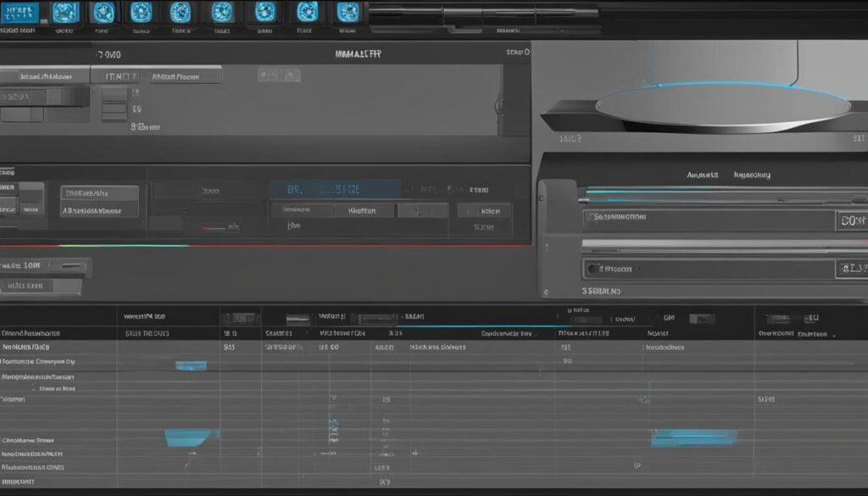Open the Sanamonon combo box field

coord(708,220)
